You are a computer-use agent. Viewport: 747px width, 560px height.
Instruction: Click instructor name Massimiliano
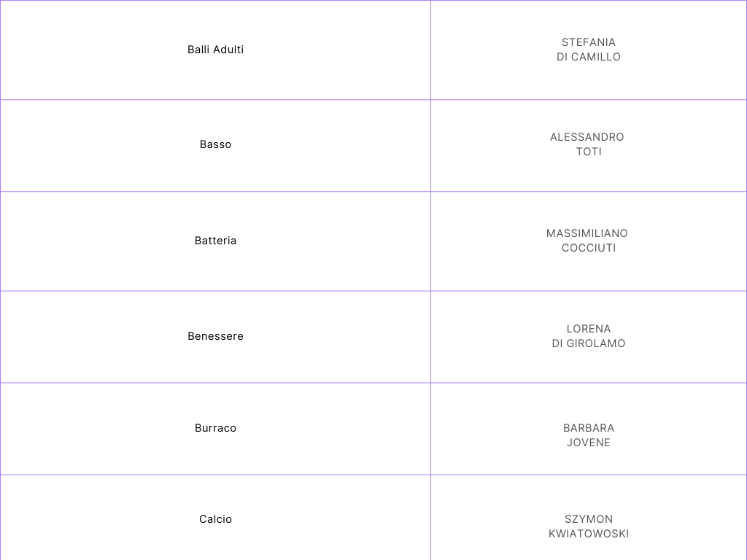(x=587, y=233)
